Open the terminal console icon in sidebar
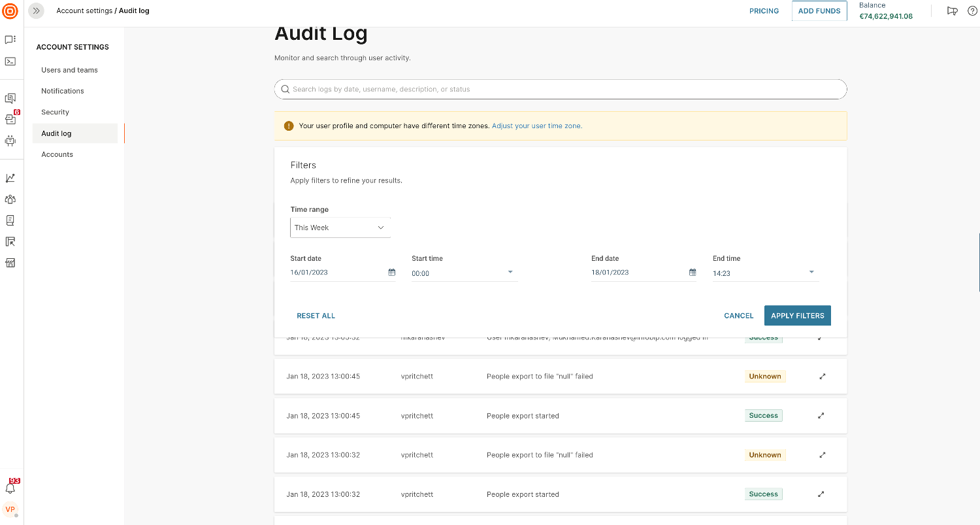The height and width of the screenshot is (525, 980). click(10, 61)
